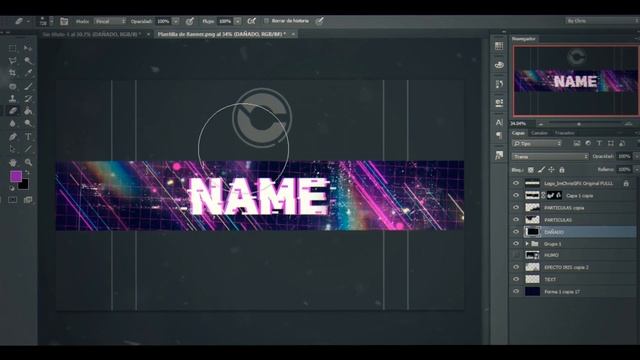Select the Type tool
Screen dimensions: 640x360
coord(28,137)
